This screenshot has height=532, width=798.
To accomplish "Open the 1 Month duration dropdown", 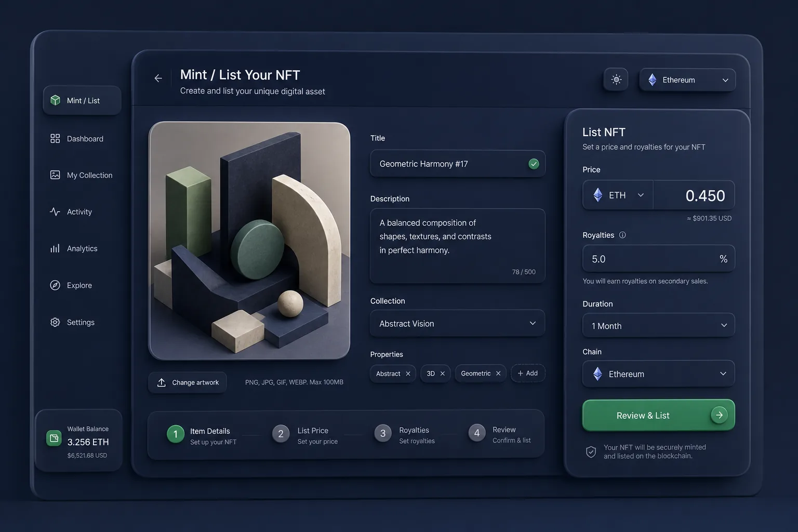I will coord(659,326).
